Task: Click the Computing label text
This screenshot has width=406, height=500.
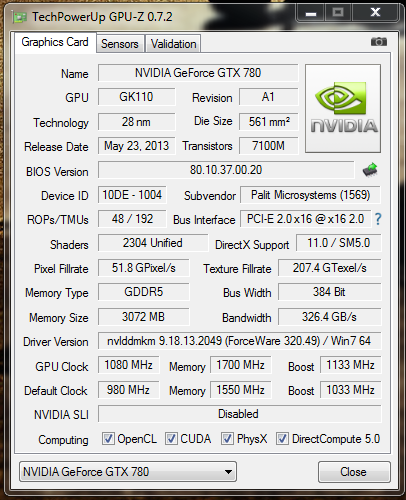Action: tap(63, 440)
